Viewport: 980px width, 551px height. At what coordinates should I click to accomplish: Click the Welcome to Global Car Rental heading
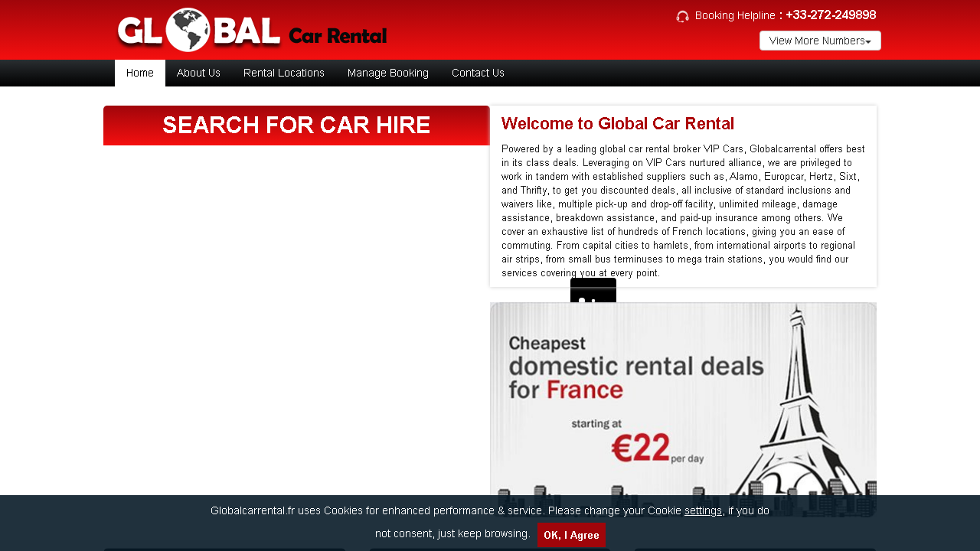point(617,124)
